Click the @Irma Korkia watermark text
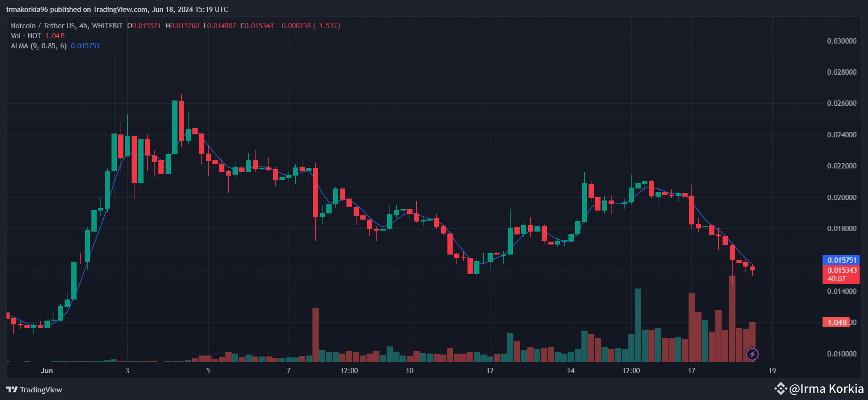Screen dimensions: 868x400 pos(826,389)
